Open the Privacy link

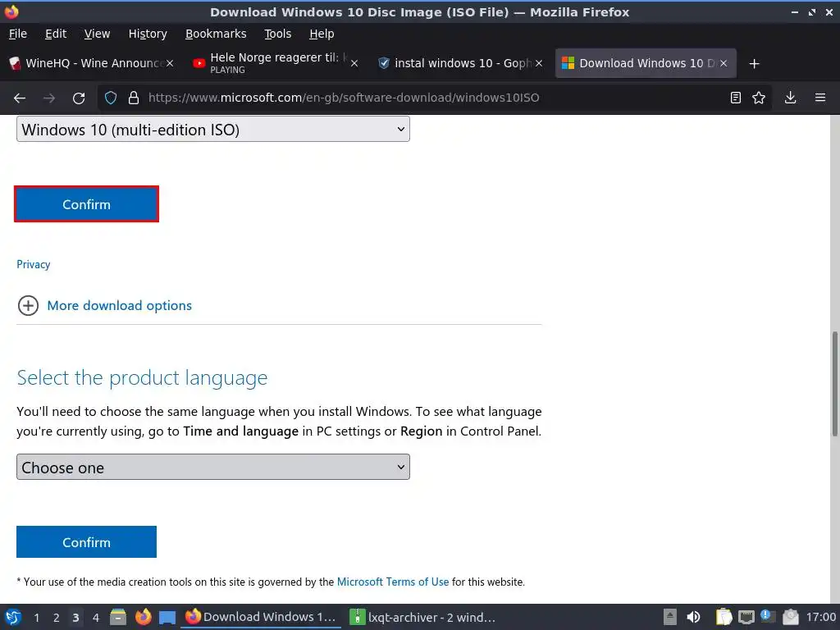point(33,264)
